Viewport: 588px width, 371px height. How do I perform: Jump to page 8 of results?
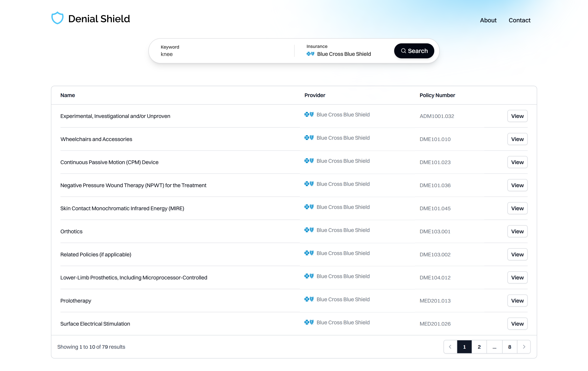pyautogui.click(x=510, y=347)
